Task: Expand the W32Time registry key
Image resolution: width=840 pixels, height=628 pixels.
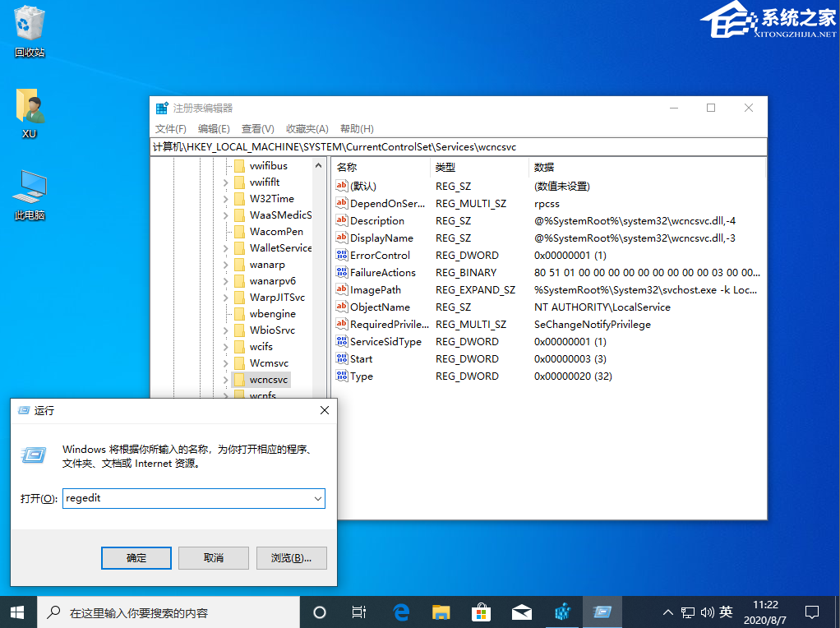Action: point(226,199)
